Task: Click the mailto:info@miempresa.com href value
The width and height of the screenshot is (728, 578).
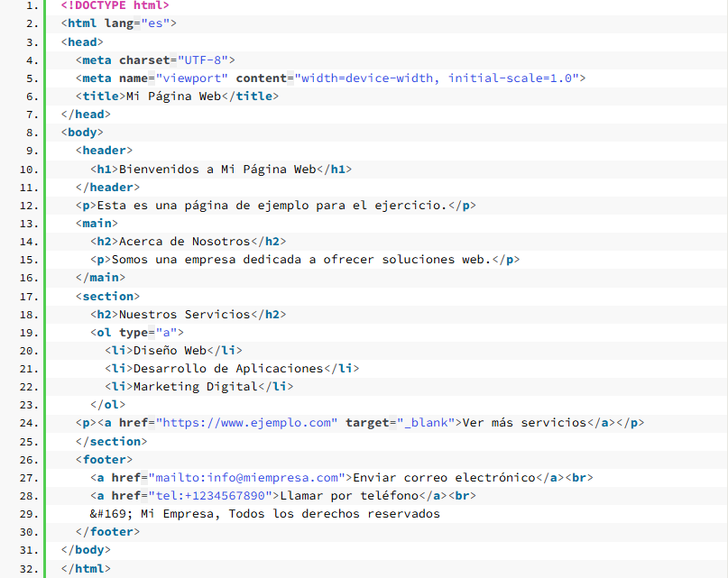Action: tap(246, 478)
